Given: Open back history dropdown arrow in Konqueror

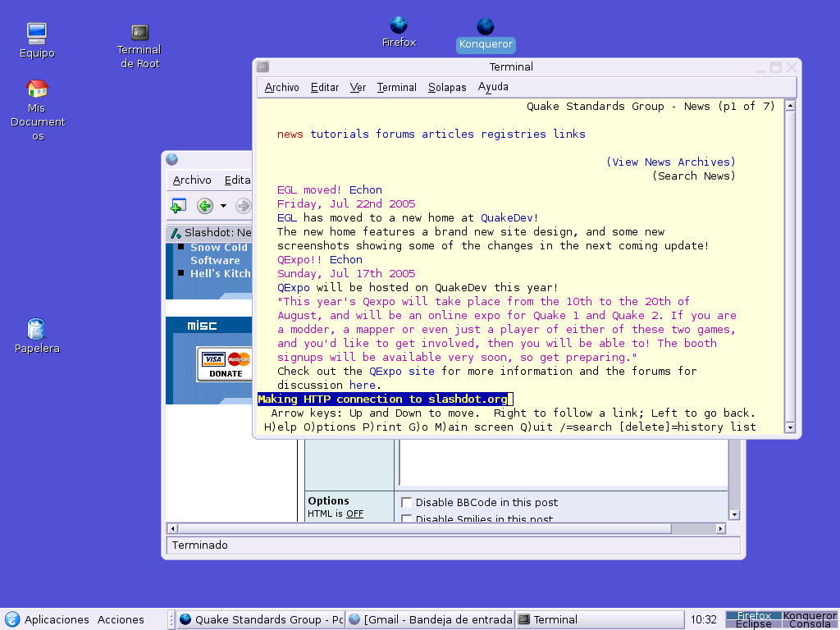Looking at the screenshot, I should point(223,206).
